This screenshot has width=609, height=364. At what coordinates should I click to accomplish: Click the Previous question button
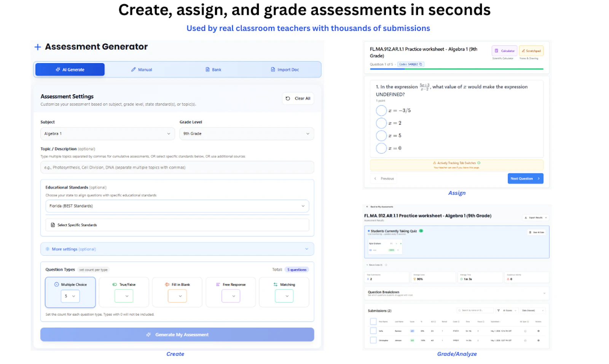(x=384, y=178)
